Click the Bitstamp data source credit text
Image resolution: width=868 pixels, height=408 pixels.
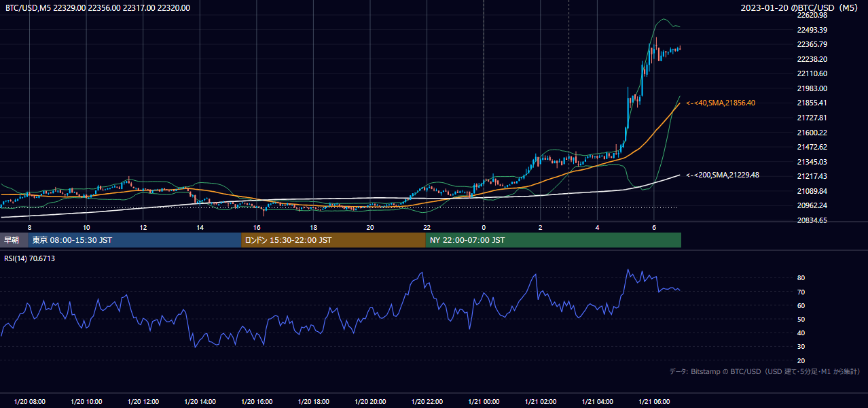tap(765, 371)
